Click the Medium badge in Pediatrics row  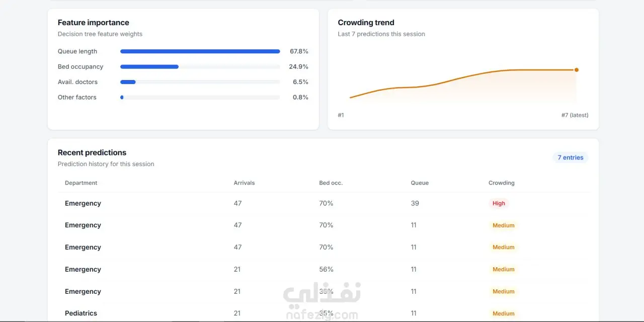[x=503, y=313]
